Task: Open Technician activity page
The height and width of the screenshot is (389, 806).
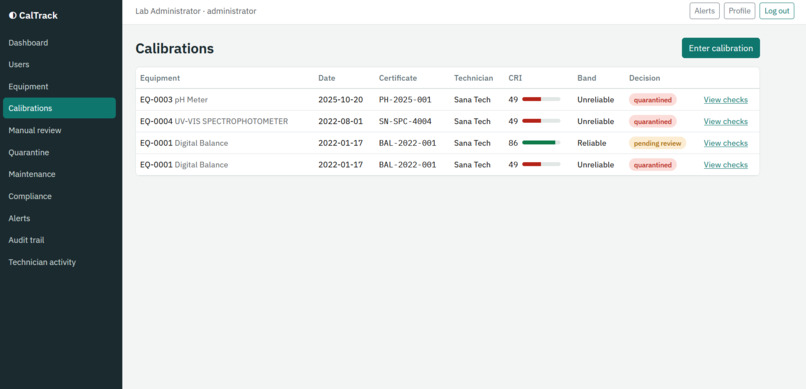Action: click(42, 262)
